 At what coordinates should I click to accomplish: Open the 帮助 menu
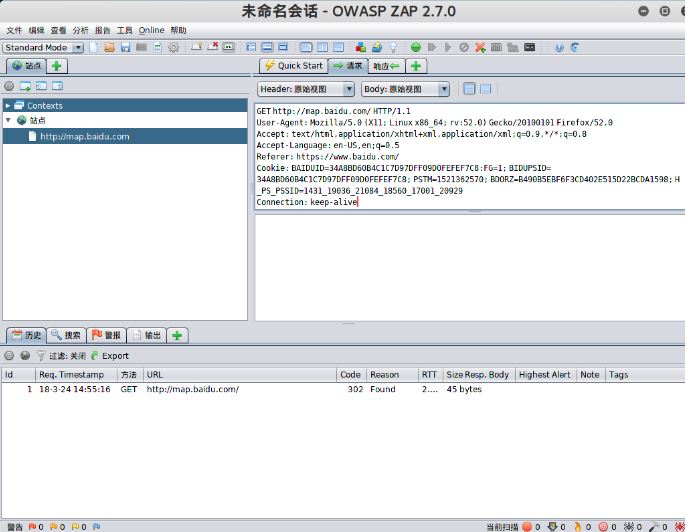point(178,30)
